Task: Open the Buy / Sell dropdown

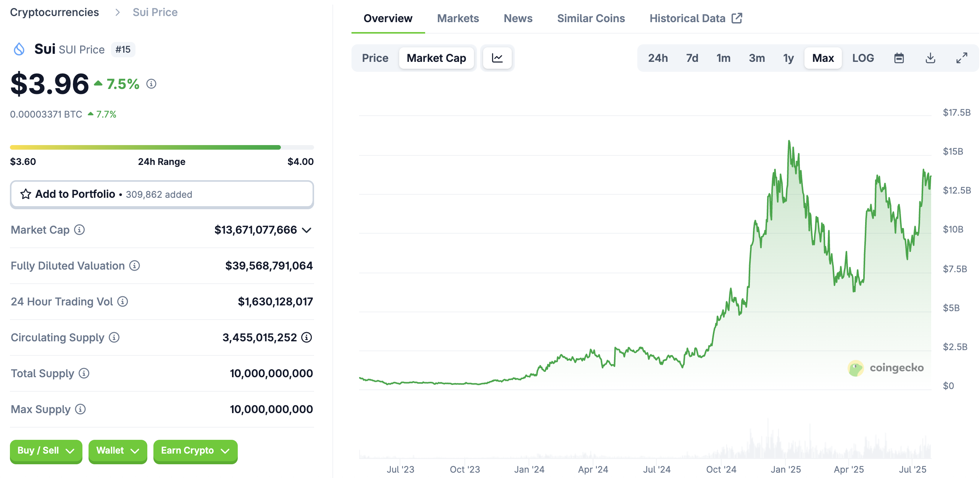Action: [x=46, y=451]
